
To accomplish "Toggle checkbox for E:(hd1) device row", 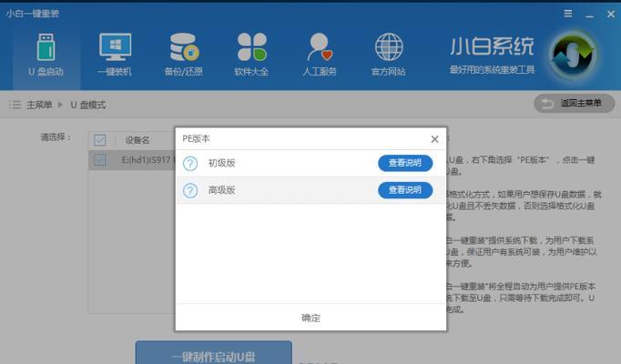I will [100, 160].
